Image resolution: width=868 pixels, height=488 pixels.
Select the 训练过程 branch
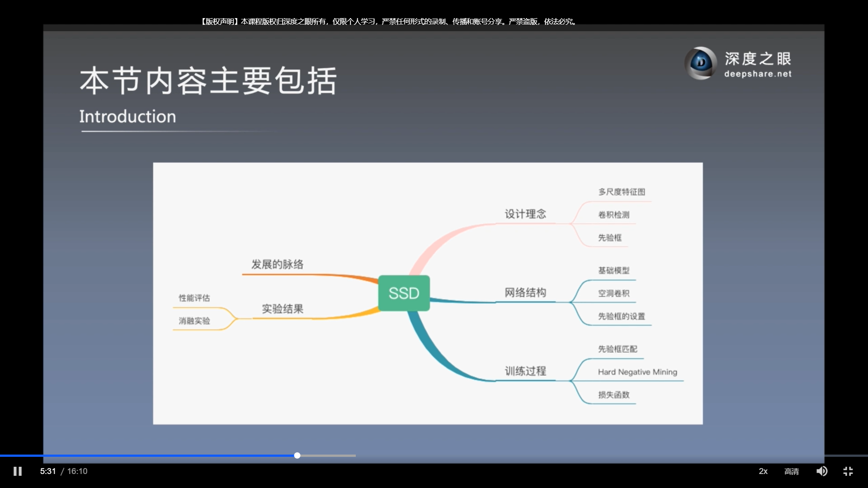[x=525, y=371]
